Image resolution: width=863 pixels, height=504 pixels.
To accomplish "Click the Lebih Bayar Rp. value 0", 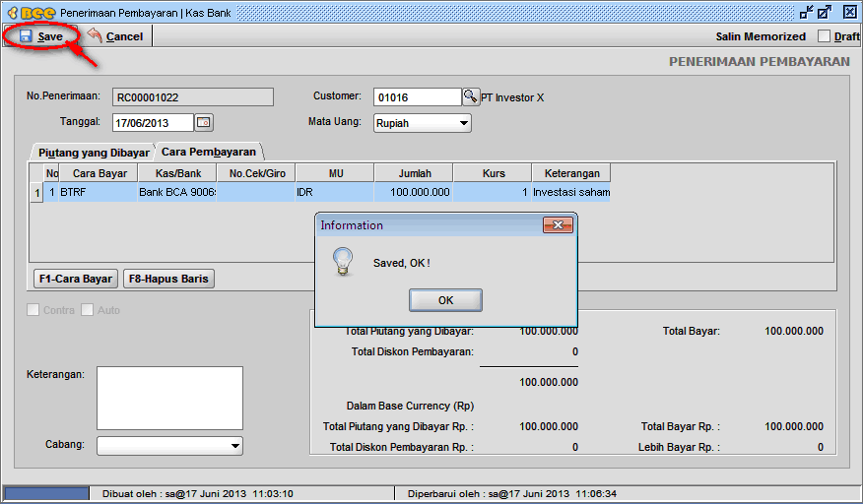I will 820,447.
